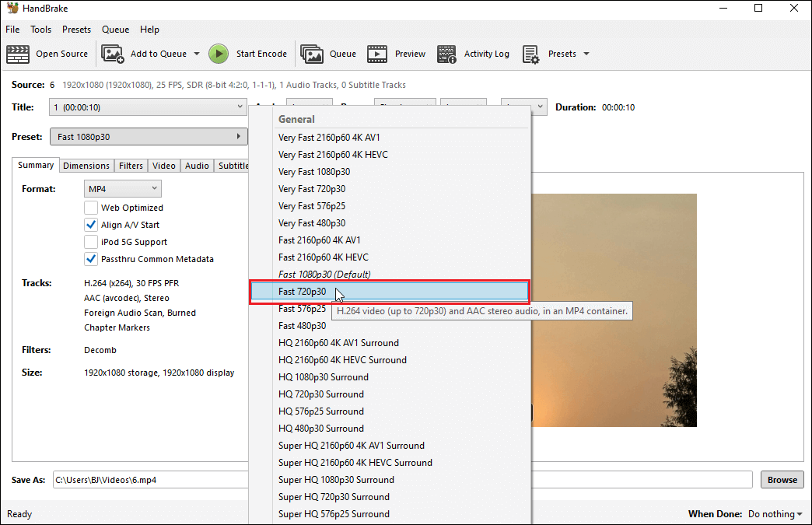This screenshot has height=525, width=812.
Task: Click the Browse button
Action: coord(782,480)
